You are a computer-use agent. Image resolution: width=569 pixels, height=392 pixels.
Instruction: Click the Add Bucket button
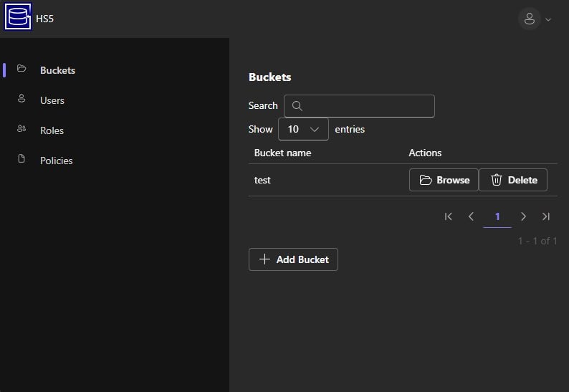coord(293,259)
